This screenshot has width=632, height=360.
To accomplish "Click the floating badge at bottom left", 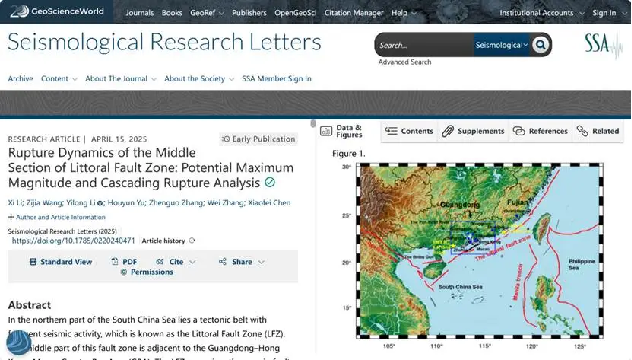I will coord(19,342).
